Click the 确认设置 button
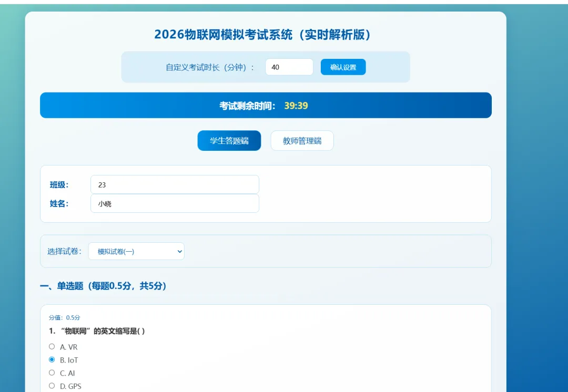The height and width of the screenshot is (392, 568). tap(343, 67)
